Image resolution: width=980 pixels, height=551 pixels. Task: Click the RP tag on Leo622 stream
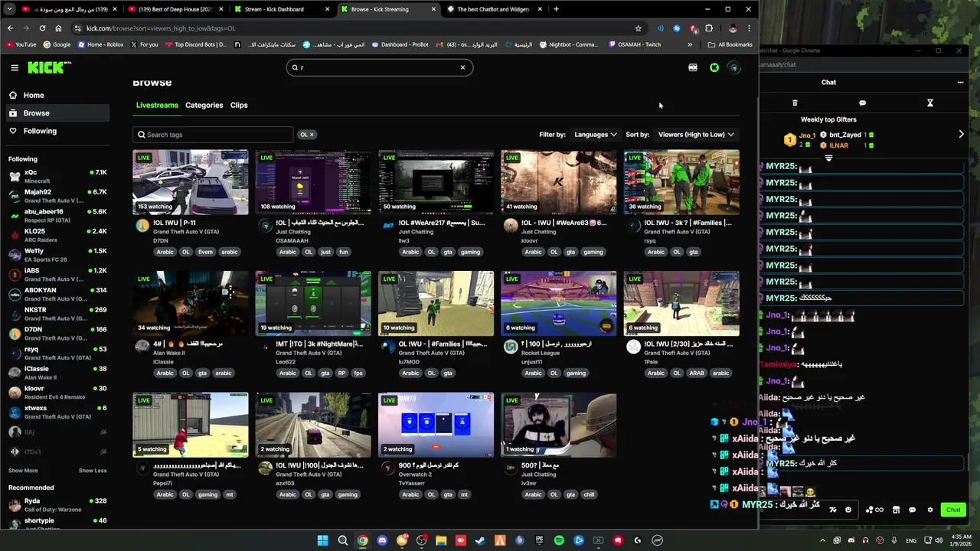[341, 373]
